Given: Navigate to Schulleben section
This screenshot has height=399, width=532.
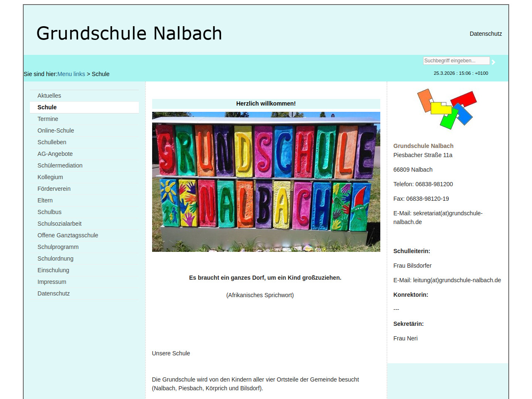Looking at the screenshot, I should (52, 142).
